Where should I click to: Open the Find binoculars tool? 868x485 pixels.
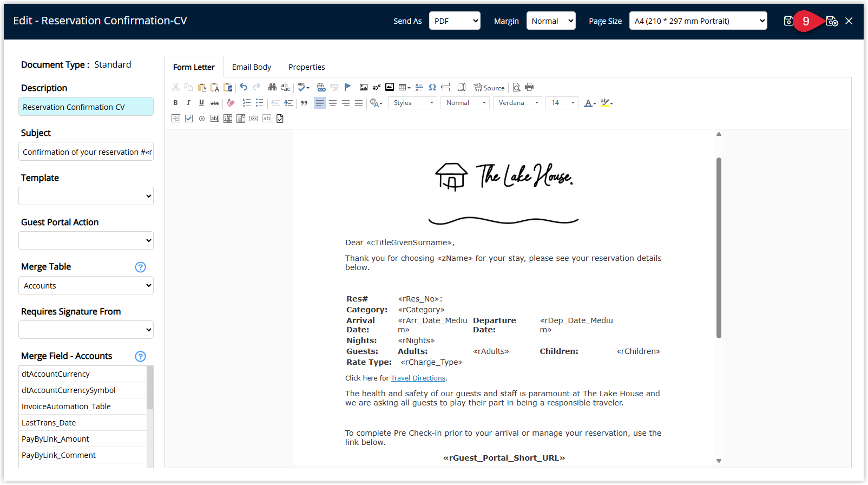272,87
